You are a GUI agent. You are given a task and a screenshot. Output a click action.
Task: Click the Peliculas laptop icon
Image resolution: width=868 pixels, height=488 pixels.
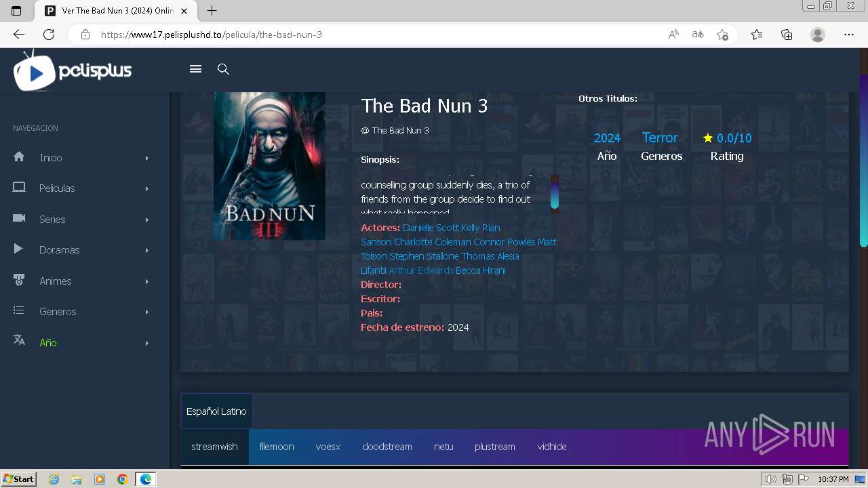(x=19, y=188)
